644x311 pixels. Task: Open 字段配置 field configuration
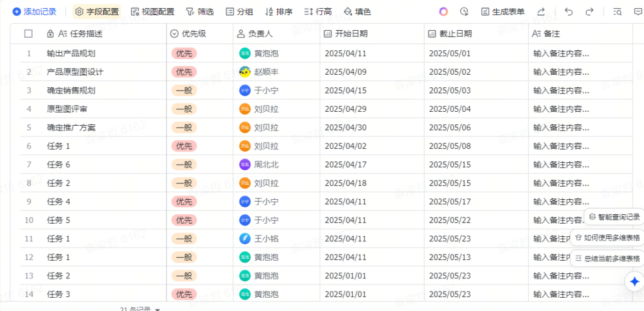[x=97, y=11]
